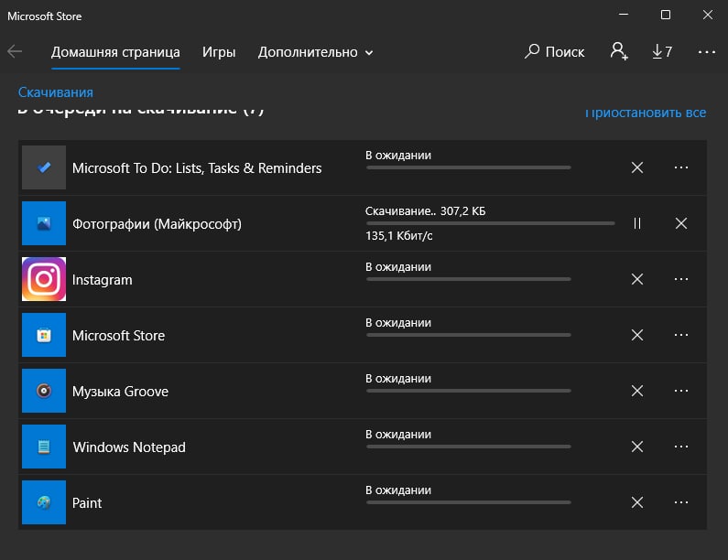Expand the Дополнительно dropdown
The height and width of the screenshot is (560, 728).
[x=315, y=52]
